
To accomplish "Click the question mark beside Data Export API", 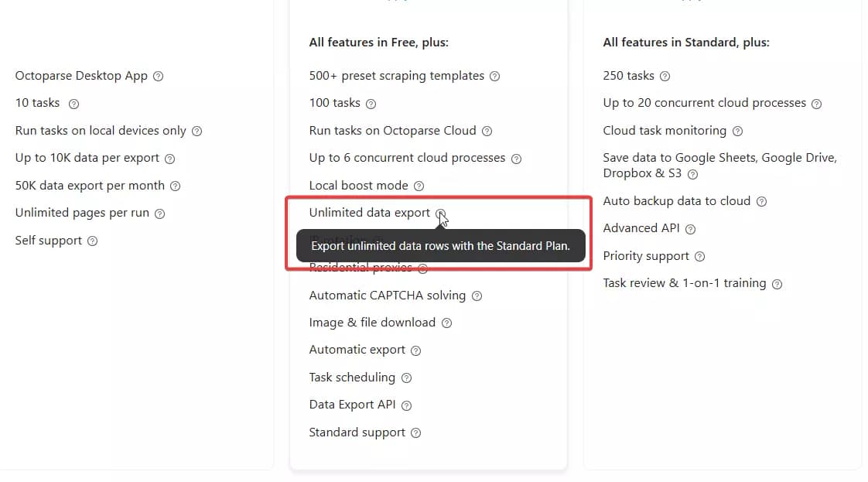I will click(x=405, y=405).
